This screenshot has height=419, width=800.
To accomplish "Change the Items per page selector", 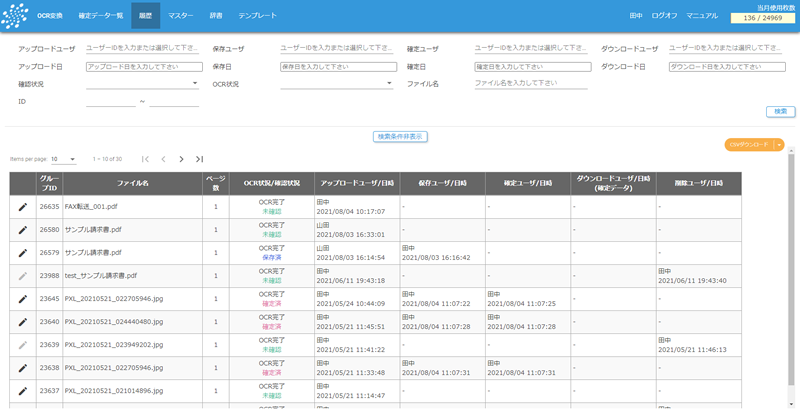I will click(63, 159).
